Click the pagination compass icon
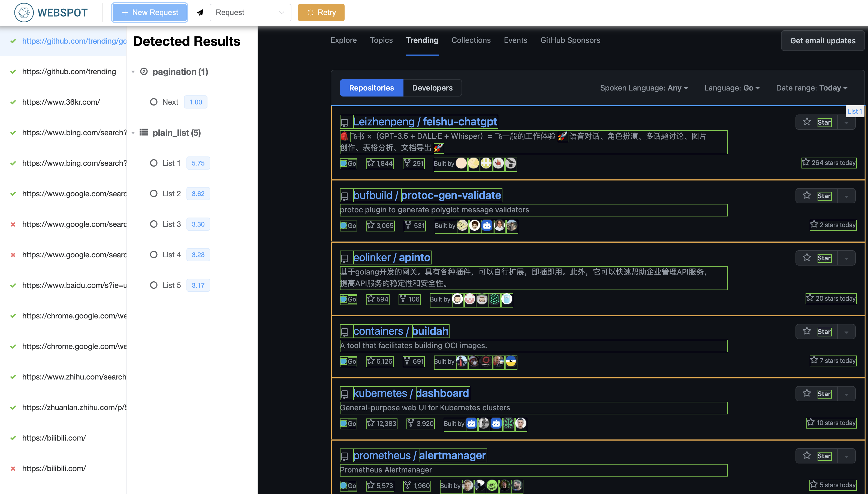 click(x=144, y=72)
